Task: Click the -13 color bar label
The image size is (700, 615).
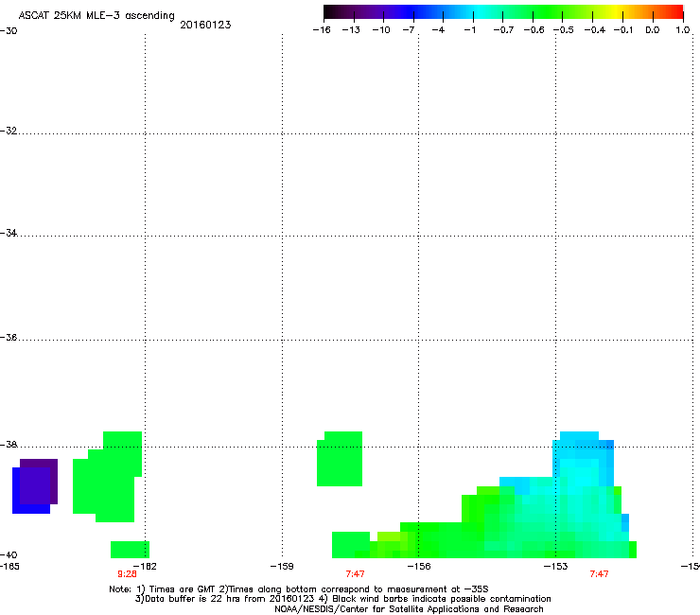Action: (x=351, y=30)
